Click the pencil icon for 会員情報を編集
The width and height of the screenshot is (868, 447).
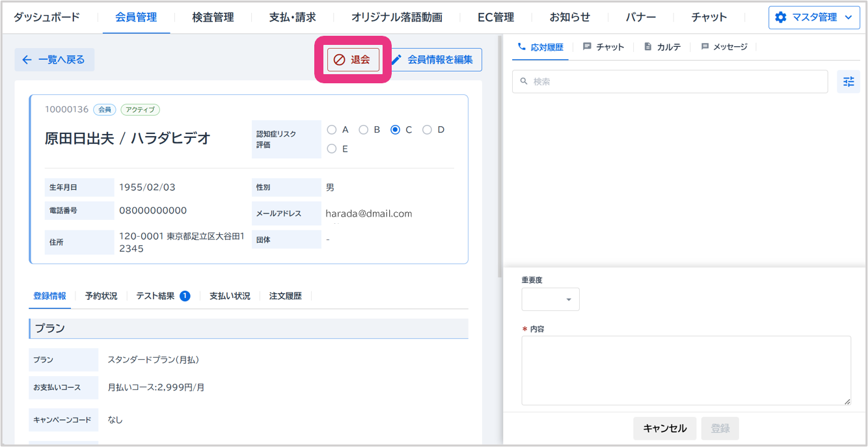(x=396, y=60)
